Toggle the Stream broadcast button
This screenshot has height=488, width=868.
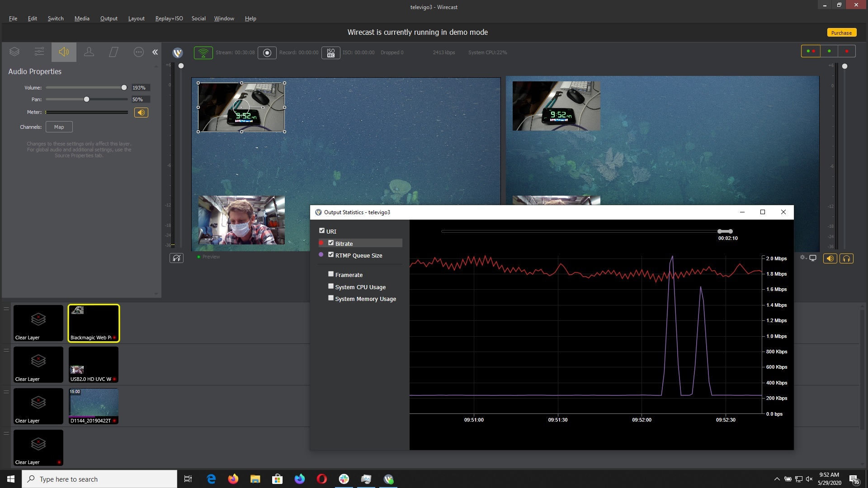point(203,53)
